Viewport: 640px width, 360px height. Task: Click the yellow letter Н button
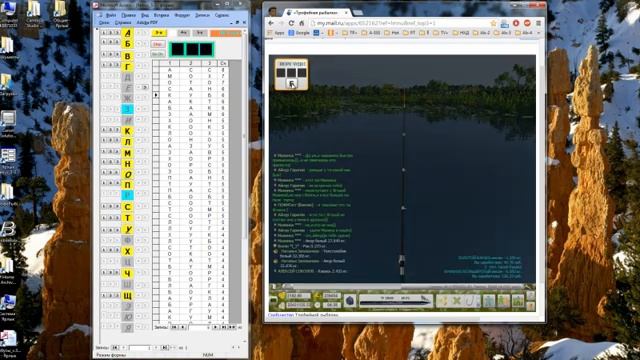(128, 164)
